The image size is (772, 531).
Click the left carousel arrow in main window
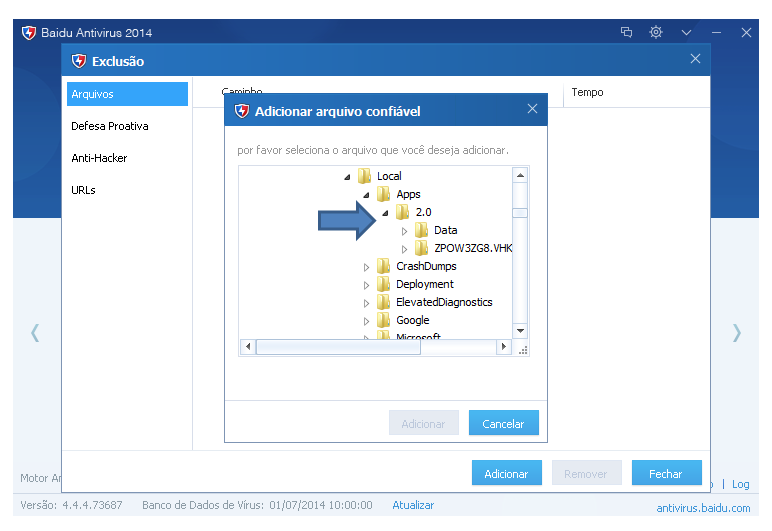pos(35,333)
